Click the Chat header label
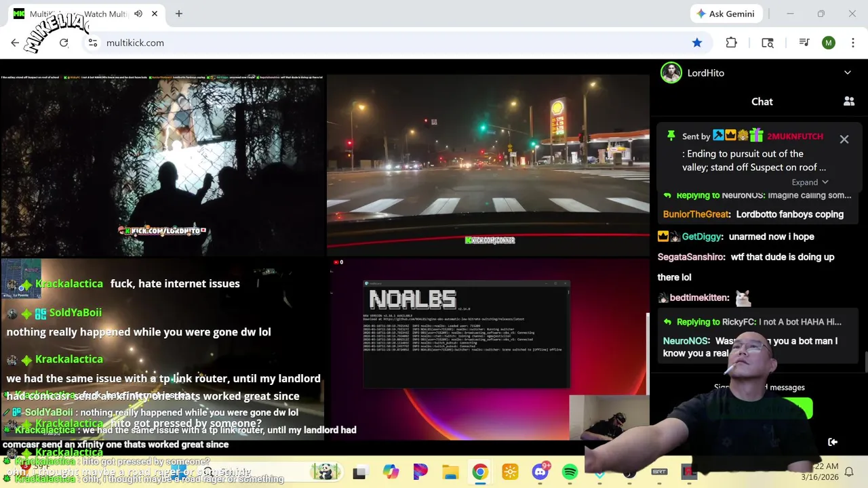This screenshot has width=868, height=488. (x=762, y=102)
